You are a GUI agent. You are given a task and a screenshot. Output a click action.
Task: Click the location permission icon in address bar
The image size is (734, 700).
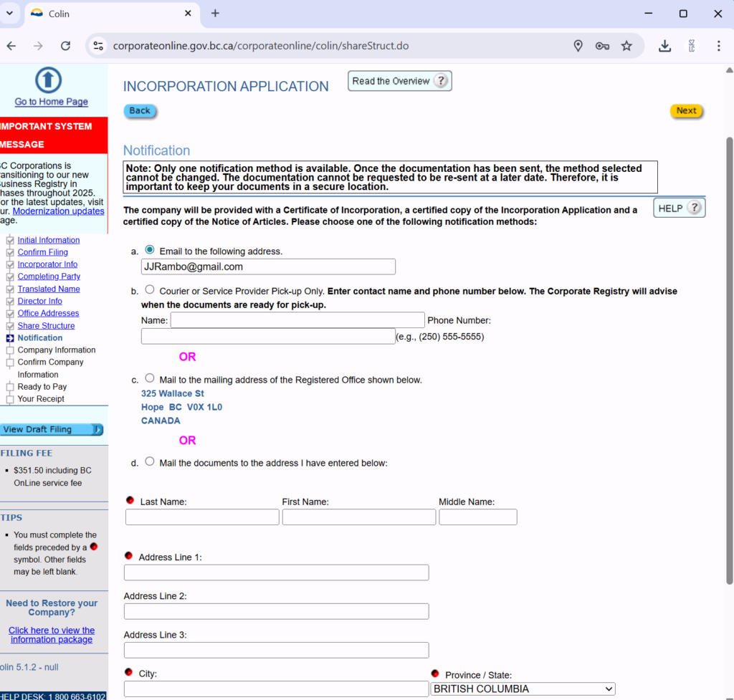pyautogui.click(x=578, y=46)
